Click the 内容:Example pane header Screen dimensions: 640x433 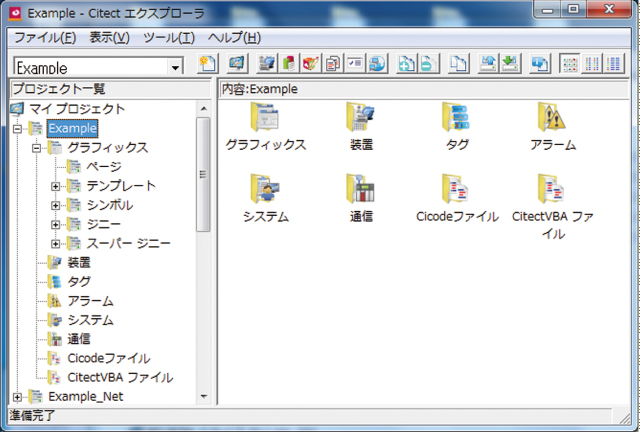tap(424, 89)
